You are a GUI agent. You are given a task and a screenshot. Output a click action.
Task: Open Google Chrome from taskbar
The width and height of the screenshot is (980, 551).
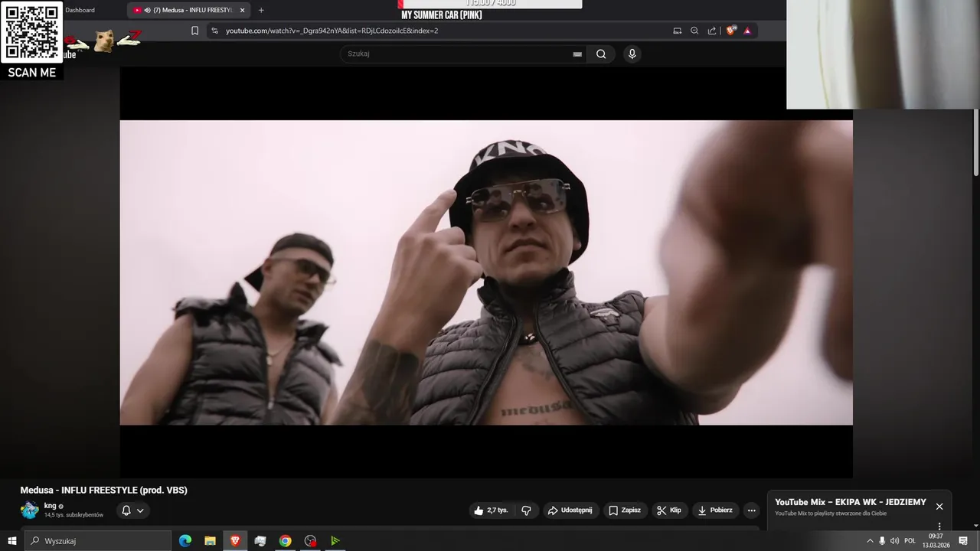(285, 541)
